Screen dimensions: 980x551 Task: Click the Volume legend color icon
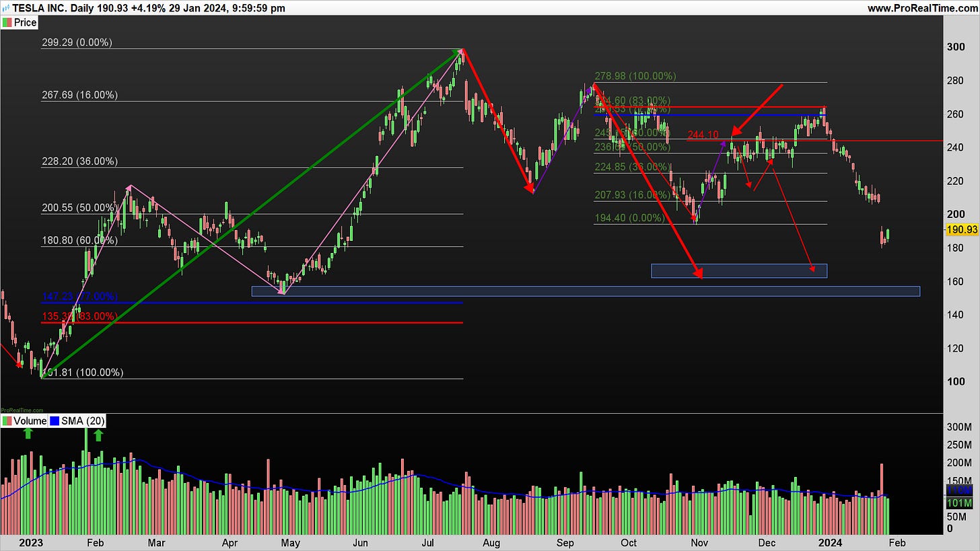(x=7, y=421)
